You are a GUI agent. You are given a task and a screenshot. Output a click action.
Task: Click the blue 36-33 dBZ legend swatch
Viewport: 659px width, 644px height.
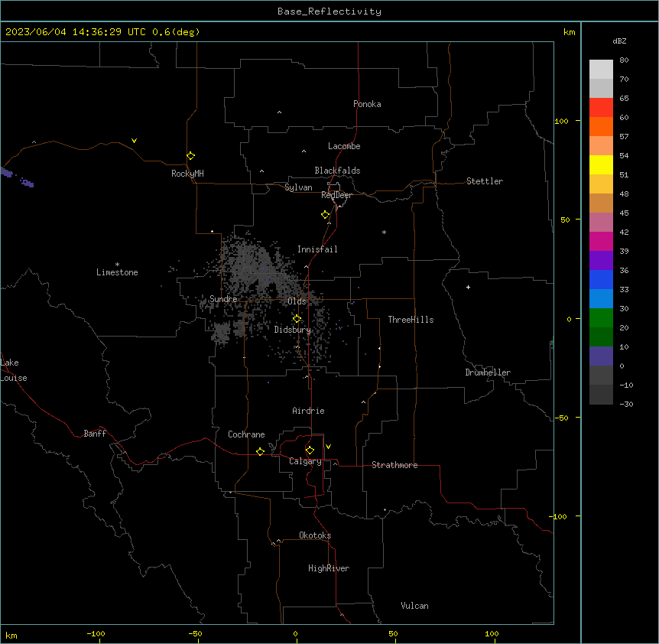tap(601, 279)
